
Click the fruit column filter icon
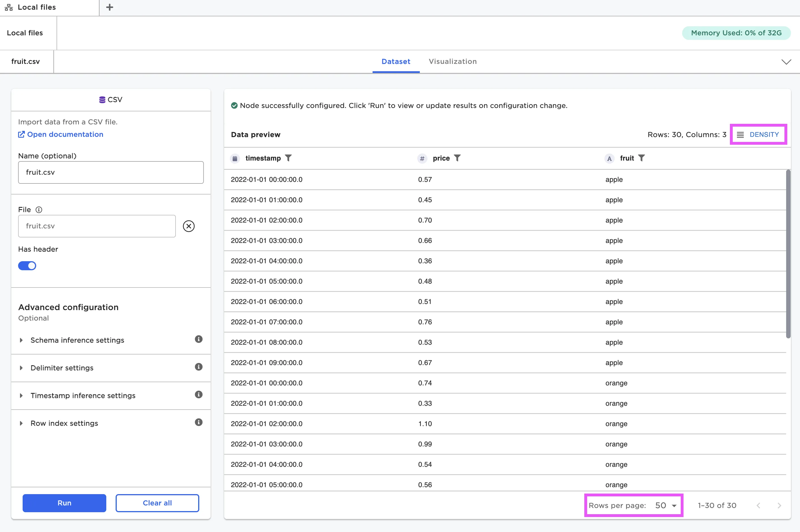coord(641,158)
